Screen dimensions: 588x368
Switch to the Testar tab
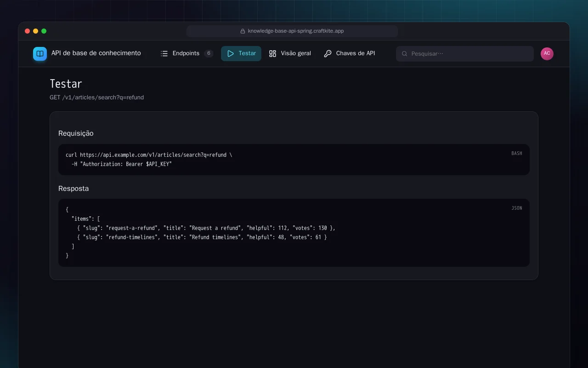tap(241, 53)
